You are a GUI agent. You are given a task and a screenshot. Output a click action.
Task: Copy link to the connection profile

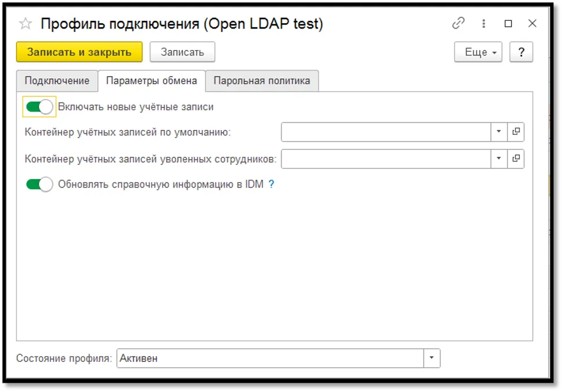[x=459, y=24]
